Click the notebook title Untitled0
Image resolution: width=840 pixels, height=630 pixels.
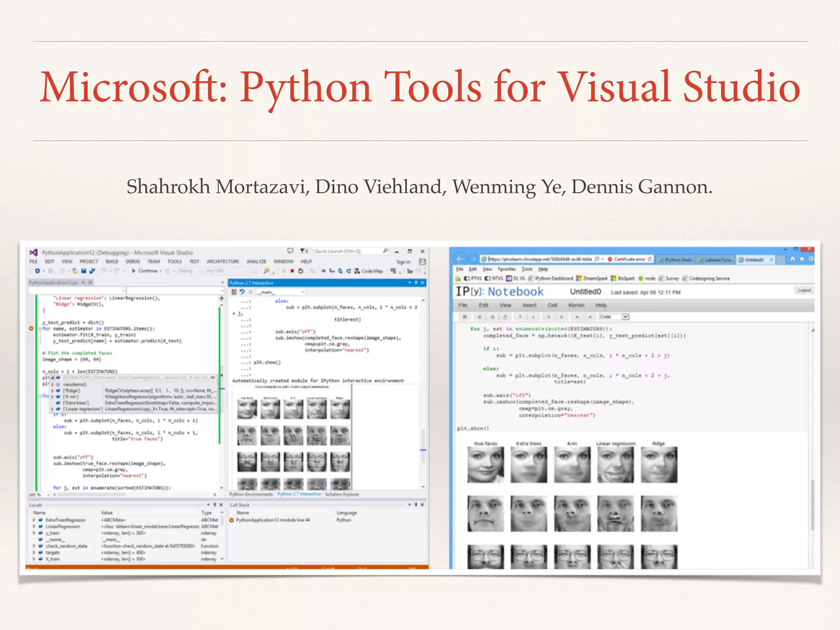click(585, 292)
